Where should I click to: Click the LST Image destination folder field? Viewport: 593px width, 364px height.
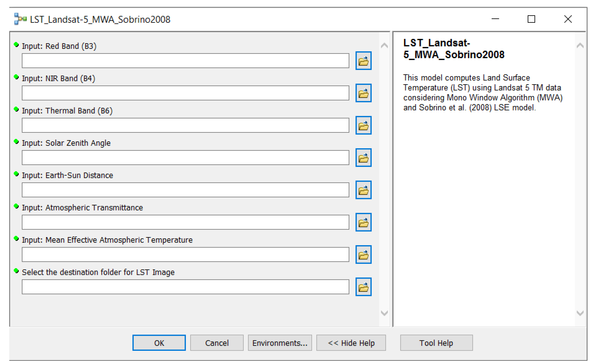pyautogui.click(x=185, y=287)
